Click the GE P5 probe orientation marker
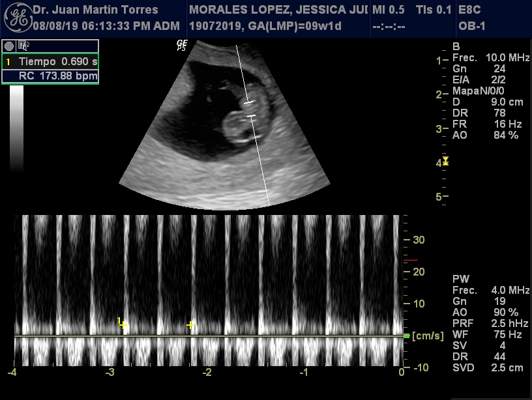The image size is (532, 400). 182,45
